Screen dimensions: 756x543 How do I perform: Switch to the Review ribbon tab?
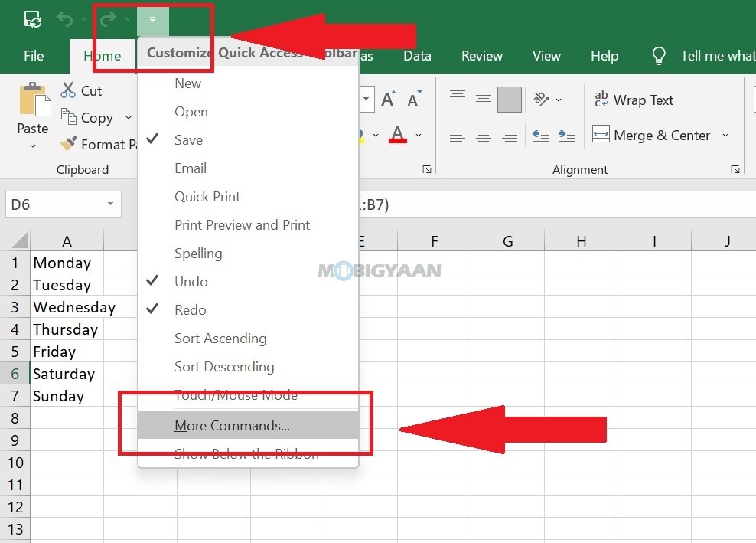pyautogui.click(x=481, y=55)
